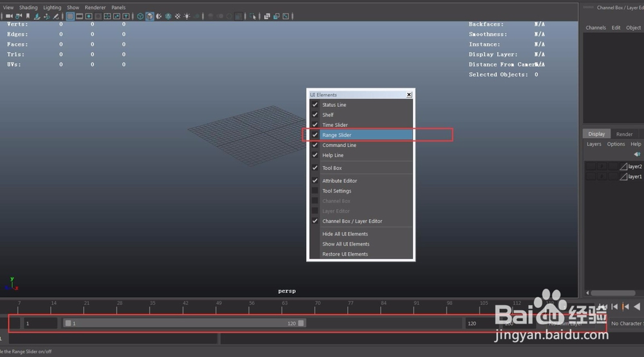
Task: Toggle Use All Lights bulb icon
Action: [187, 16]
